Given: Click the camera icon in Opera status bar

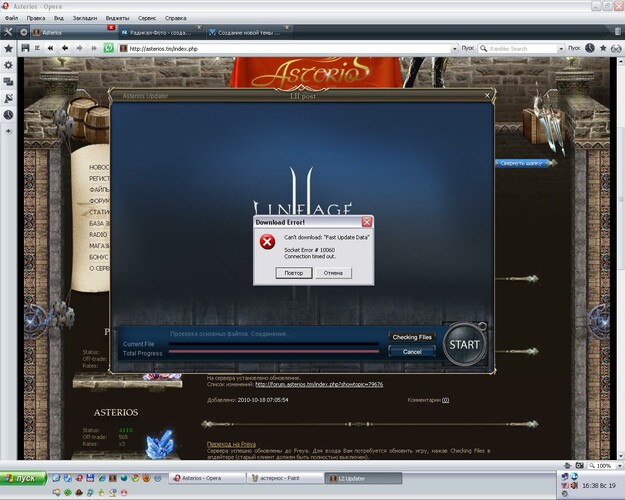Looking at the screenshot, I should [579, 465].
